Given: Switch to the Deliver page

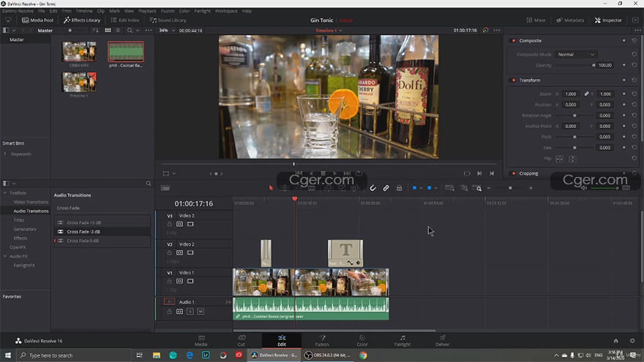Looking at the screenshot, I should click(x=442, y=341).
